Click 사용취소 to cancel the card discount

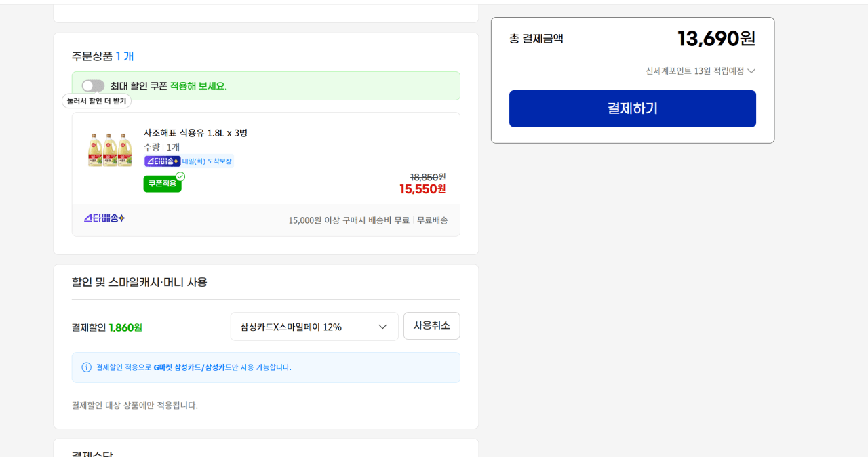[431, 325]
